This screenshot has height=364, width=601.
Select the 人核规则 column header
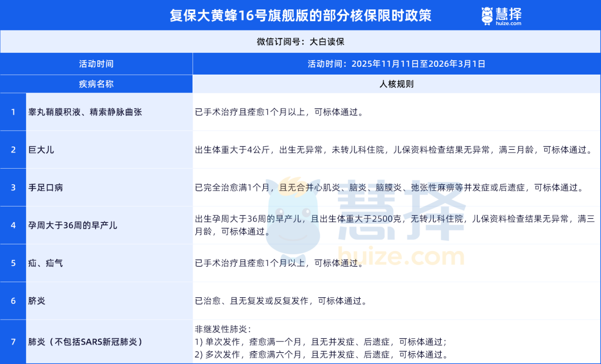tap(396, 83)
